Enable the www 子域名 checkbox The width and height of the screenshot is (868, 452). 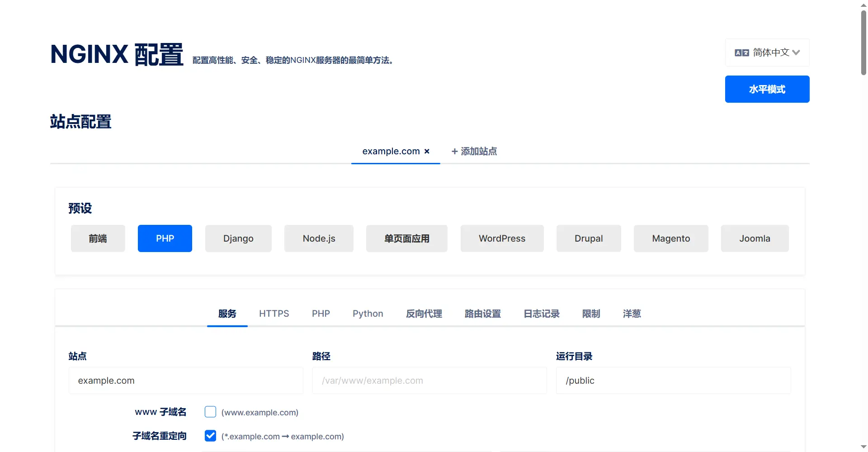click(210, 412)
